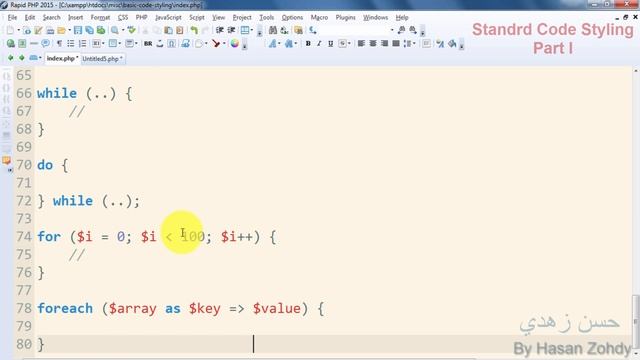Open the folder icon in toolbar
This screenshot has height=360, width=640.
point(61,30)
